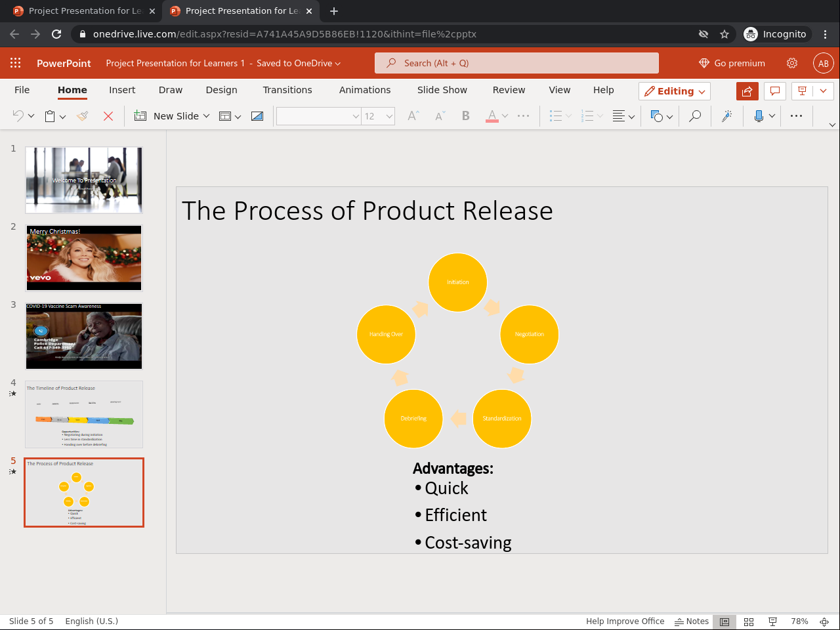Image resolution: width=840 pixels, height=630 pixels.
Task: Open the ribbon's More Options ellipsis
Action: tap(796, 116)
